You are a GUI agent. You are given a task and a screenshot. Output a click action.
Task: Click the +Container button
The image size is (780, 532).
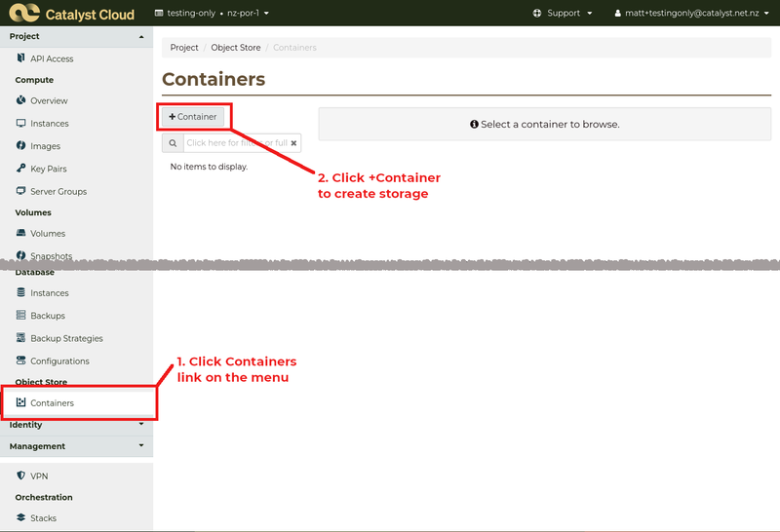tap(193, 117)
